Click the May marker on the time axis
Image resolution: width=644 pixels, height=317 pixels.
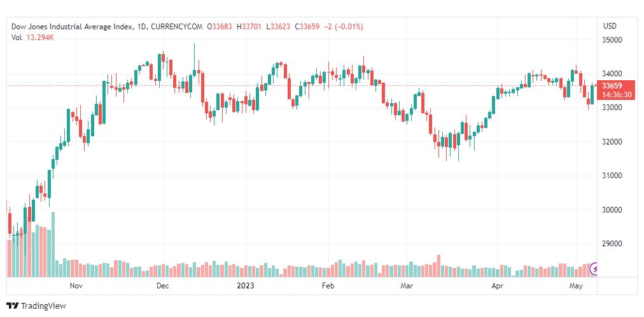(x=577, y=285)
